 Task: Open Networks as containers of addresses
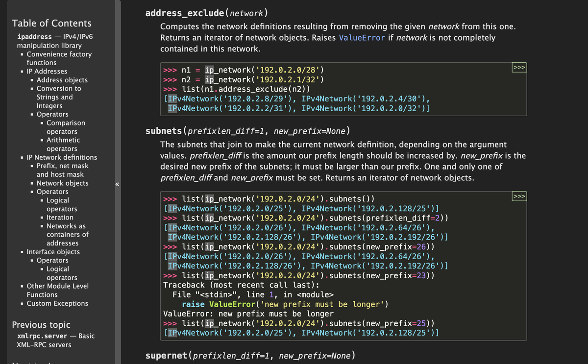(x=68, y=234)
